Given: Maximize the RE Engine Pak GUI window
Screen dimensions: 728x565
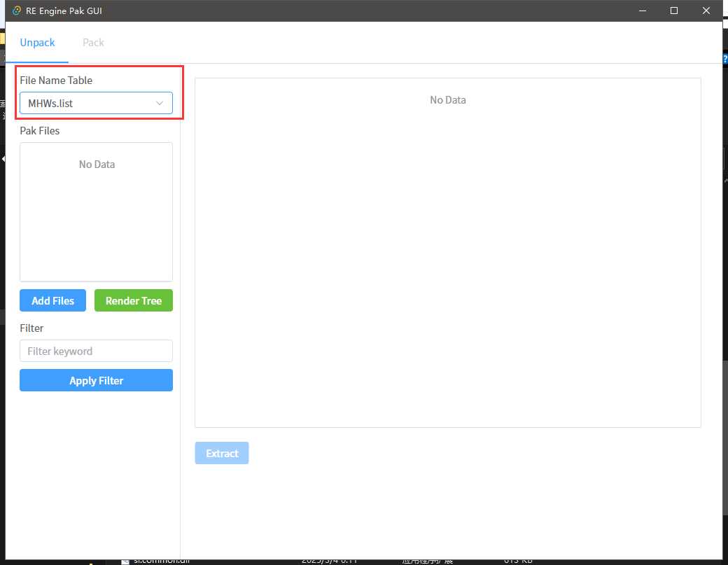Looking at the screenshot, I should [674, 11].
